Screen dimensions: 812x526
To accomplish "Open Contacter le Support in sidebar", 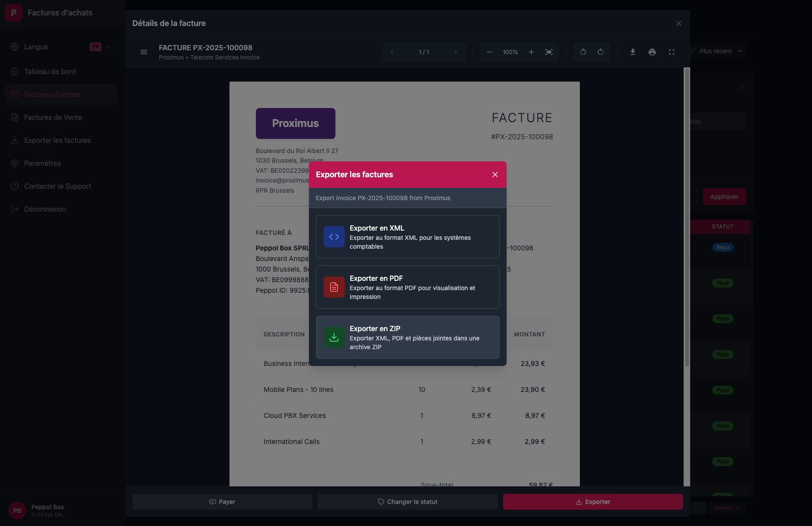I will pos(61,186).
